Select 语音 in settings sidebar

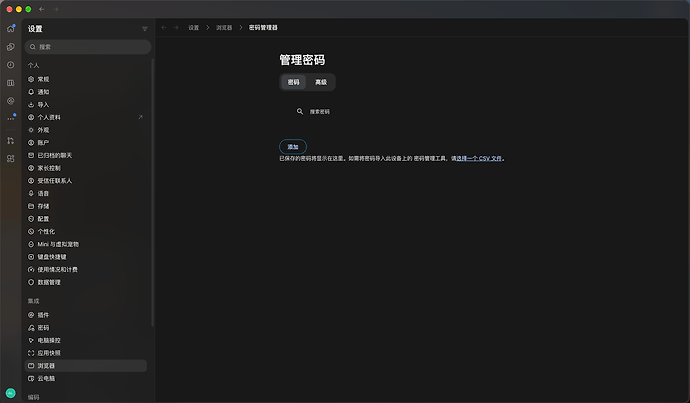[x=86, y=194]
